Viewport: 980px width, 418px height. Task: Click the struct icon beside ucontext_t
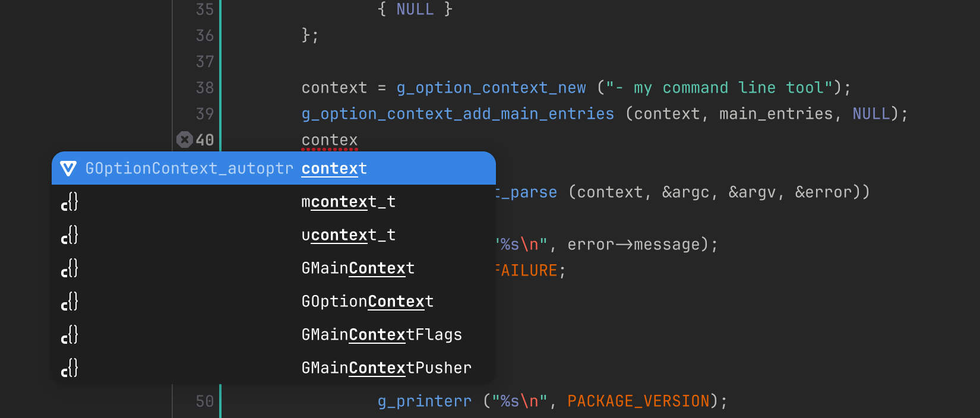tap(69, 235)
